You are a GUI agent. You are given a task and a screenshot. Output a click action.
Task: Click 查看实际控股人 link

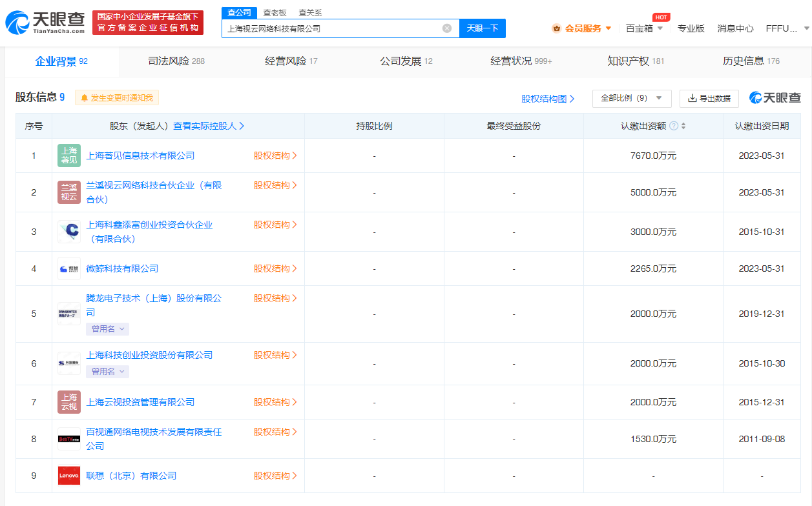click(209, 126)
